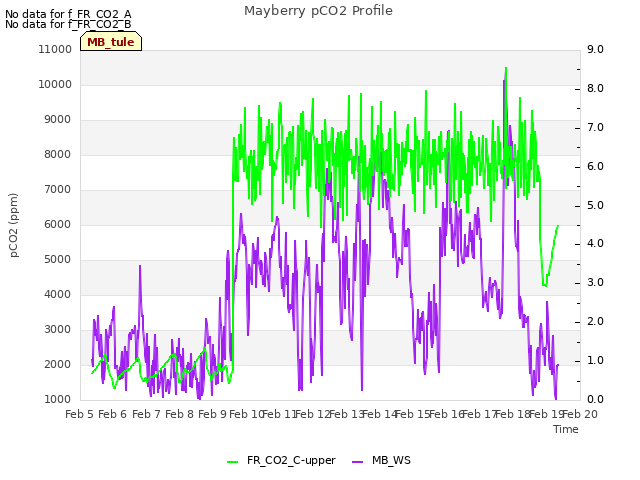Click the 9000 left-axis tick label
Image resolution: width=640 pixels, height=480 pixels.
[x=58, y=120]
